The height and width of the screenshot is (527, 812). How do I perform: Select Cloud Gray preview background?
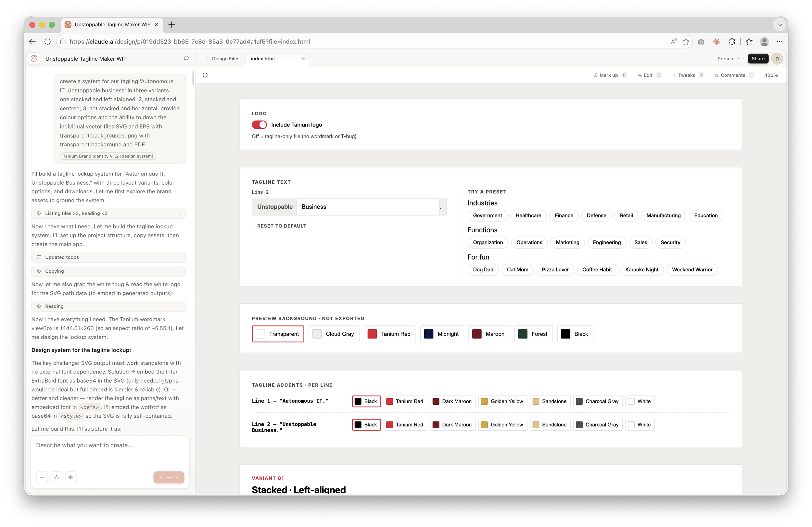coord(334,334)
